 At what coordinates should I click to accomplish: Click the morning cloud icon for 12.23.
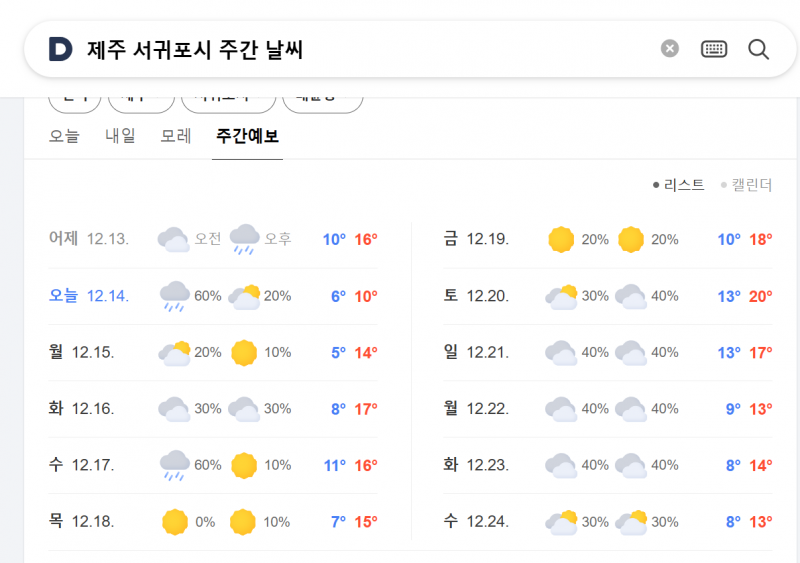click(x=561, y=466)
